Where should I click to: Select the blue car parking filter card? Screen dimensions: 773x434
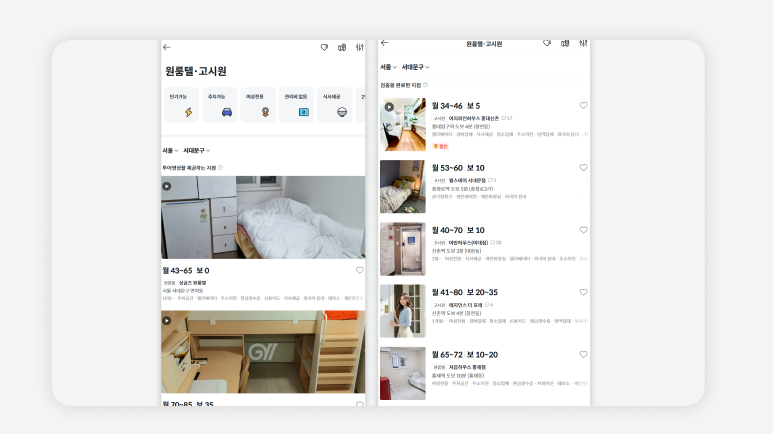pyautogui.click(x=219, y=105)
